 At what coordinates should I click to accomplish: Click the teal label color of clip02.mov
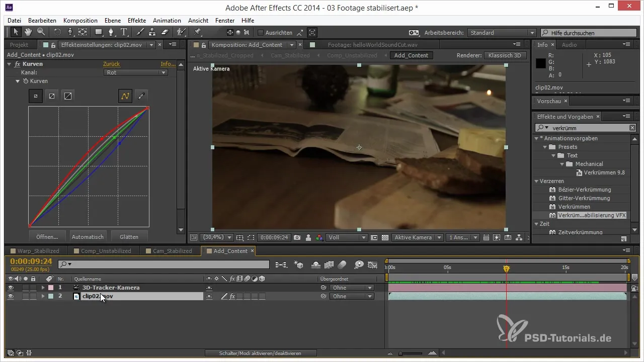click(51, 296)
